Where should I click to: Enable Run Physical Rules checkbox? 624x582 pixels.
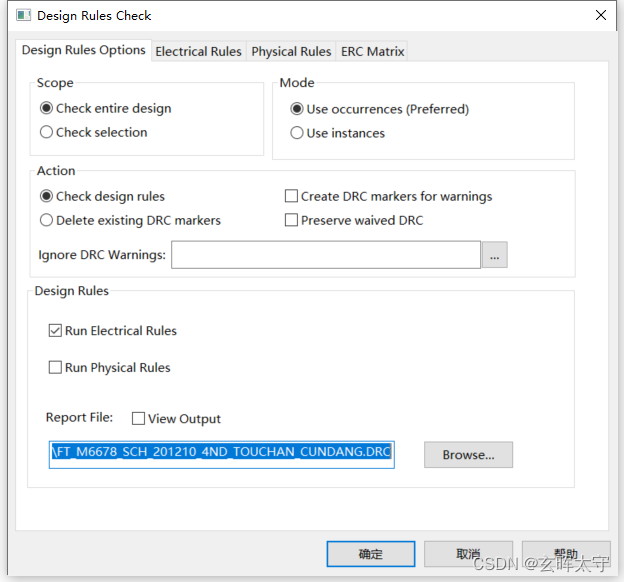pos(56,367)
